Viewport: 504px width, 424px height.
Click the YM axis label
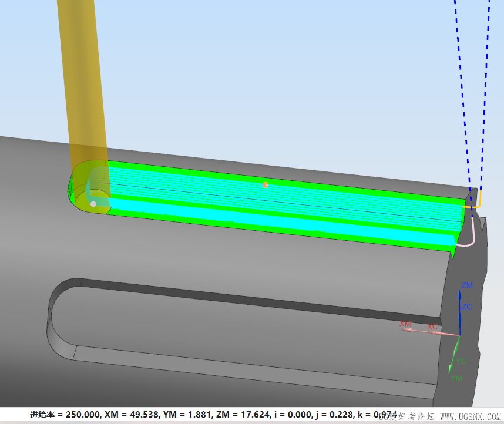pos(456,378)
